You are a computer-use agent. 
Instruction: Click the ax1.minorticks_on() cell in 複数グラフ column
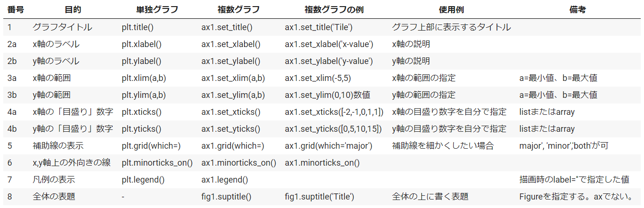pos(238,163)
